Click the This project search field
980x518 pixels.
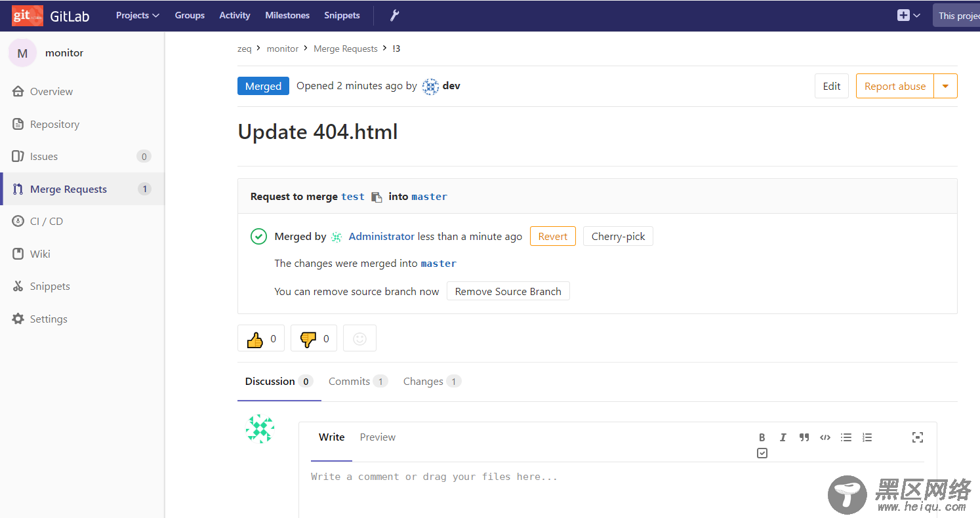pos(956,16)
